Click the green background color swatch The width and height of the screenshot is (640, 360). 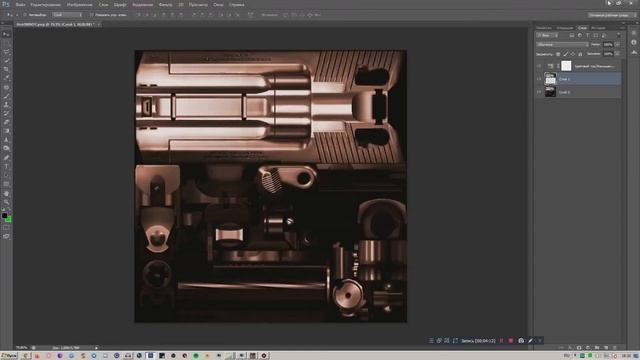coord(9,220)
